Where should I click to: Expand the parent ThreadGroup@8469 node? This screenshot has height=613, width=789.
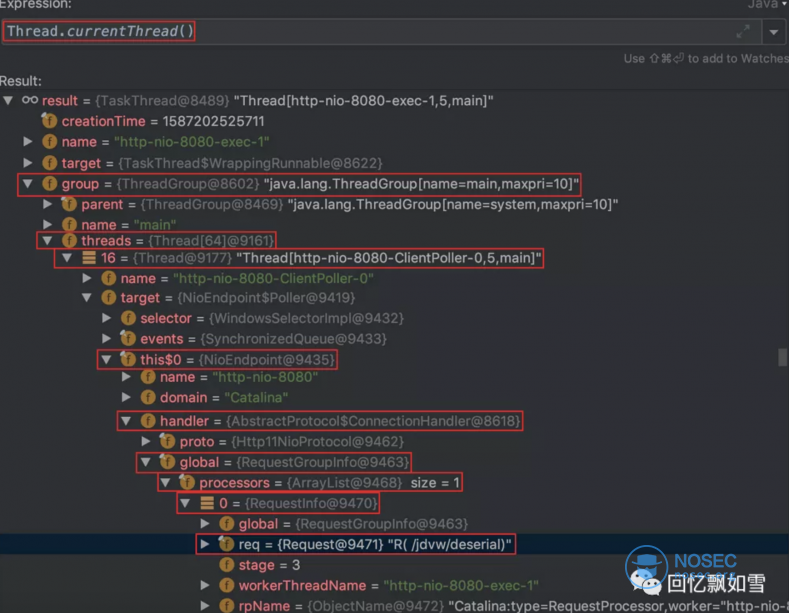click(x=47, y=204)
